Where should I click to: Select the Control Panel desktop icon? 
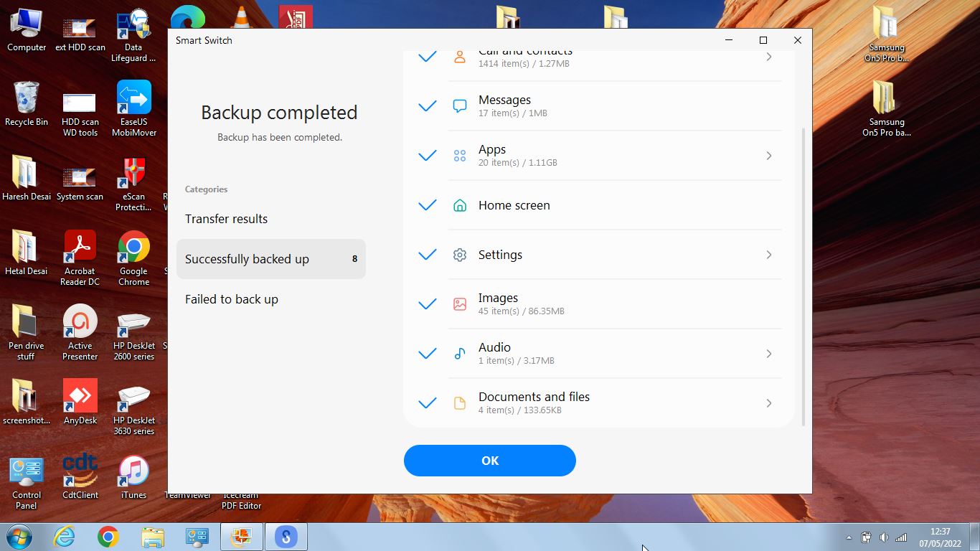click(27, 482)
